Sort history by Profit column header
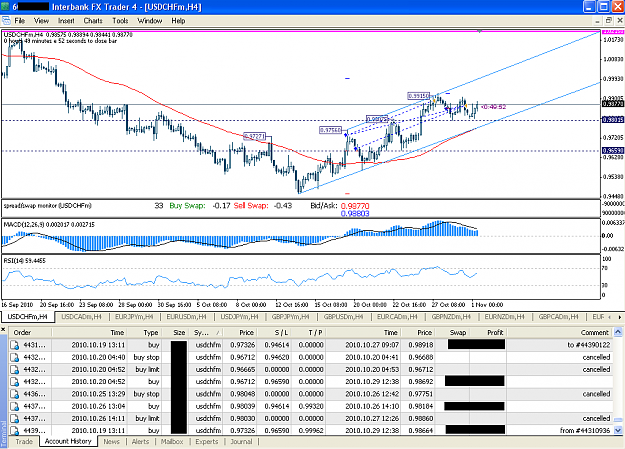Viewport: 625px width, 449px height. coord(488,333)
